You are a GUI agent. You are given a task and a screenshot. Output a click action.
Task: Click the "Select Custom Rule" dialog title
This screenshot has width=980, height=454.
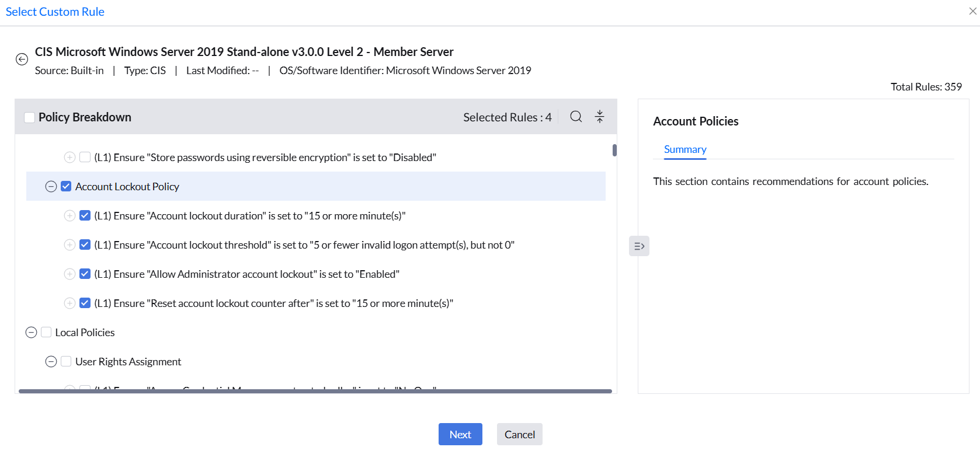point(55,12)
